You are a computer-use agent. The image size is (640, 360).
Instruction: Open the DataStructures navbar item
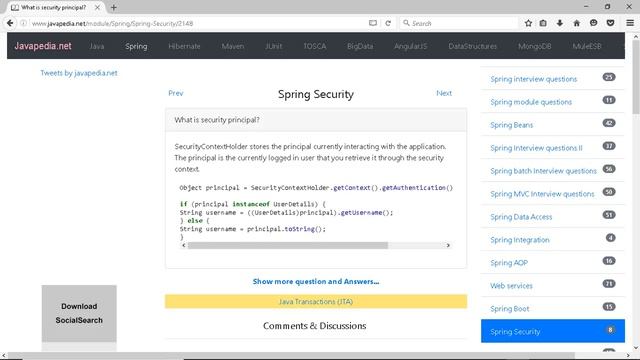(x=473, y=46)
